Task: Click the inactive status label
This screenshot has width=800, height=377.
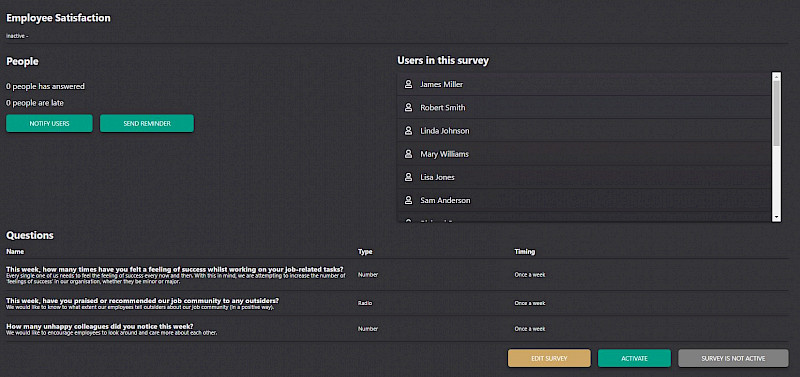Action: click(17, 36)
